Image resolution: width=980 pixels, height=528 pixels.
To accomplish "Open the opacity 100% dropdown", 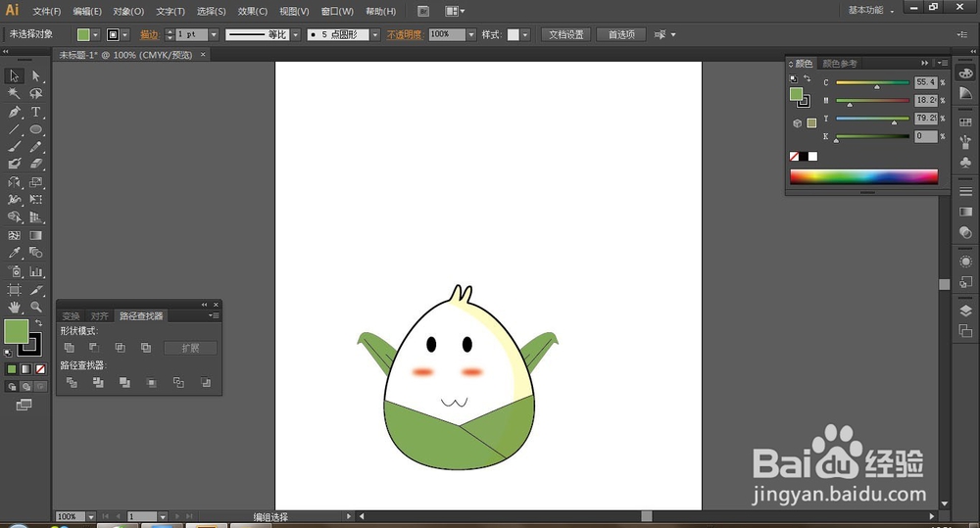I will coord(471,34).
